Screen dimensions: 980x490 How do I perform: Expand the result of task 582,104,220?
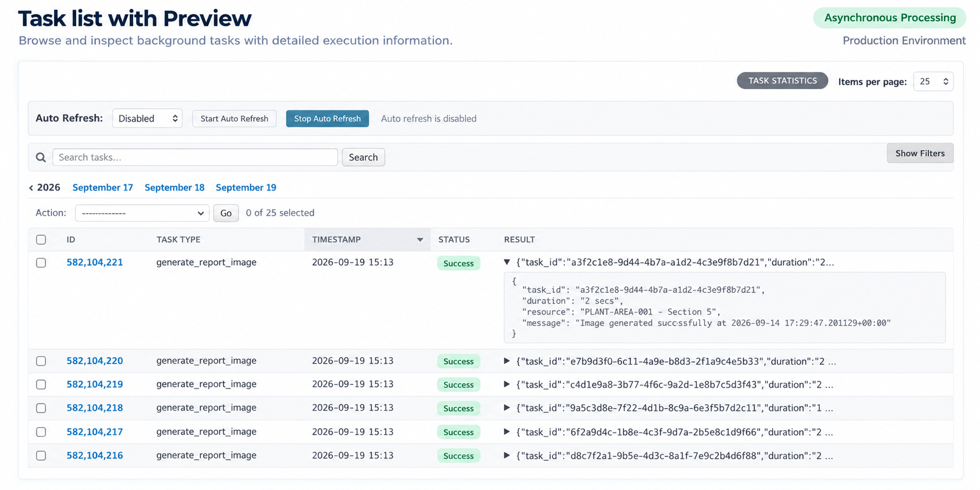(x=507, y=361)
